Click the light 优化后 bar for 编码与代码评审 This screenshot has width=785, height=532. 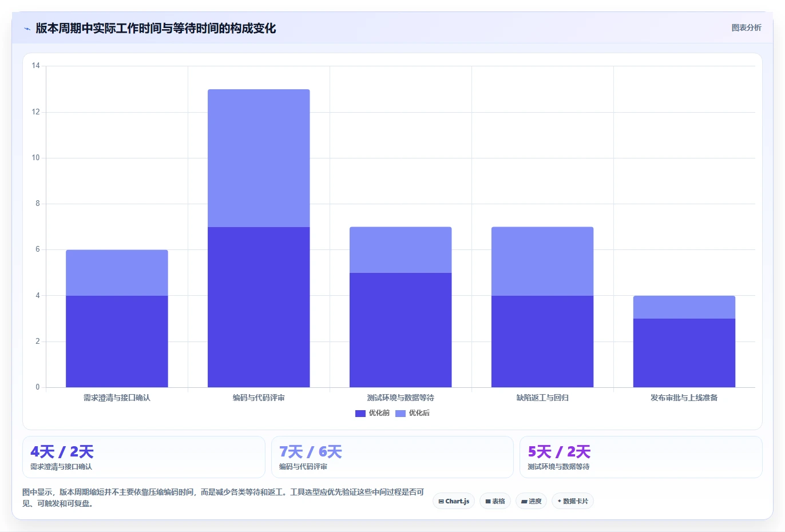[259, 158]
